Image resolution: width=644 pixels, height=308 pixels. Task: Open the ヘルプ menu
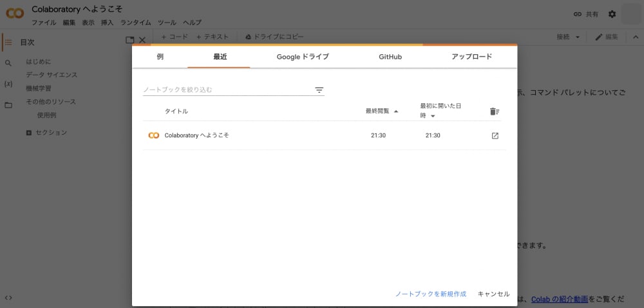pyautogui.click(x=192, y=23)
